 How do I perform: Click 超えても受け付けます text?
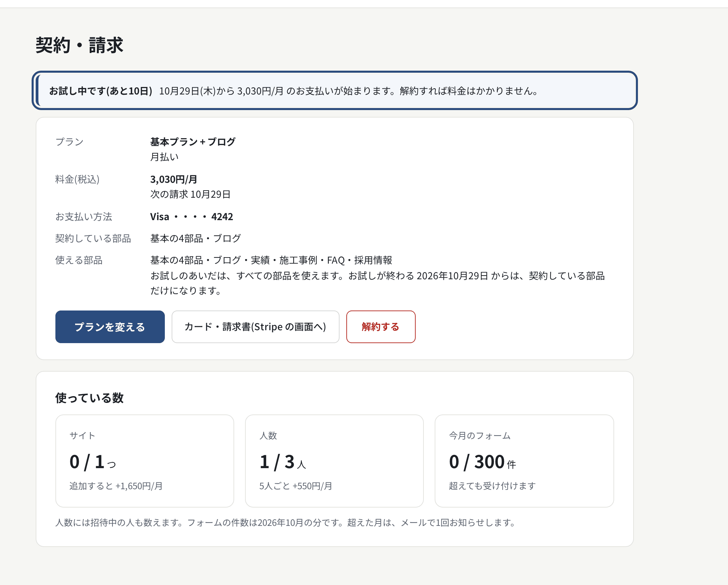492,486
